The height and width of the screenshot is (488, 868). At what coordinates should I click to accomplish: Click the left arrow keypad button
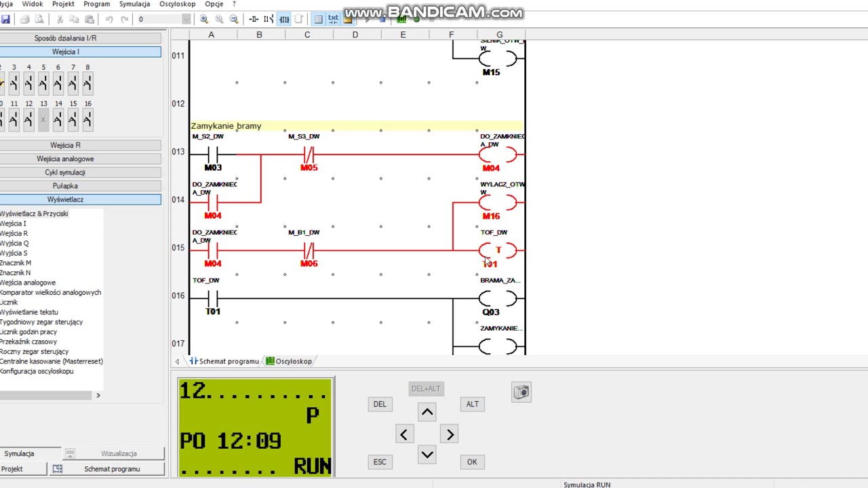point(404,434)
